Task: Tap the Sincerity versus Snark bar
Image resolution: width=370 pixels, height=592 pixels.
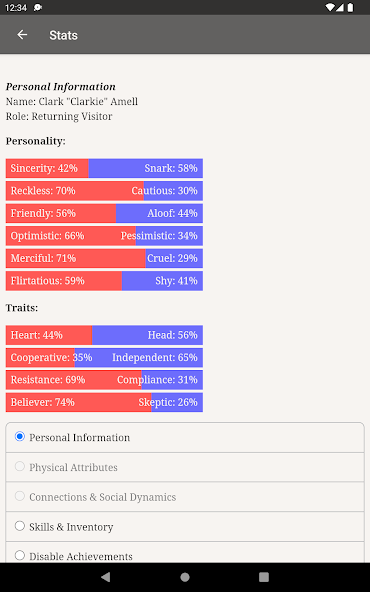Action: pyautogui.click(x=104, y=168)
